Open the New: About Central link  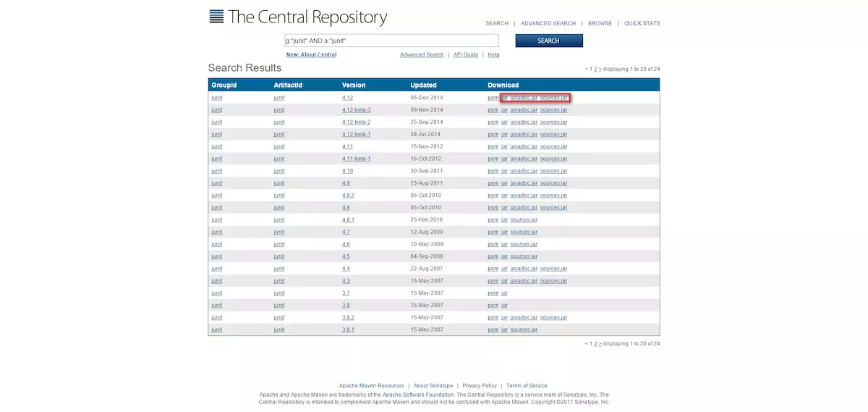(311, 55)
